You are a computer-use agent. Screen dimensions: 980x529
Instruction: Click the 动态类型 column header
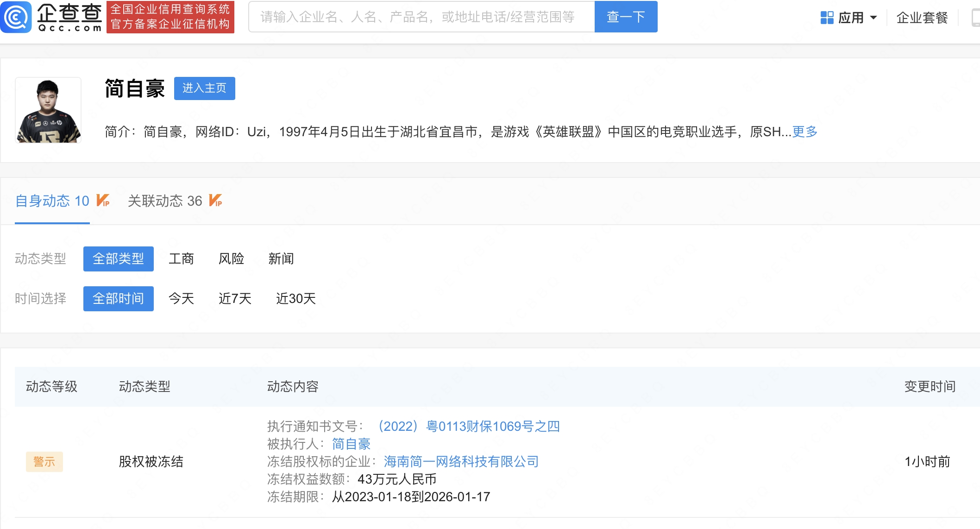click(x=144, y=386)
